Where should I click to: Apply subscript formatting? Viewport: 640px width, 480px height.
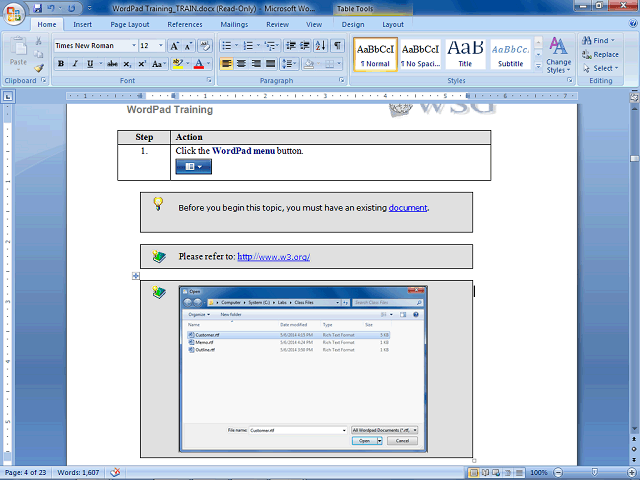(127, 64)
